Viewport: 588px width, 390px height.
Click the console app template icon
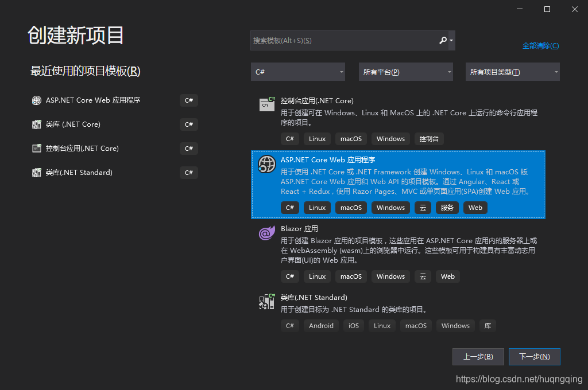(267, 104)
